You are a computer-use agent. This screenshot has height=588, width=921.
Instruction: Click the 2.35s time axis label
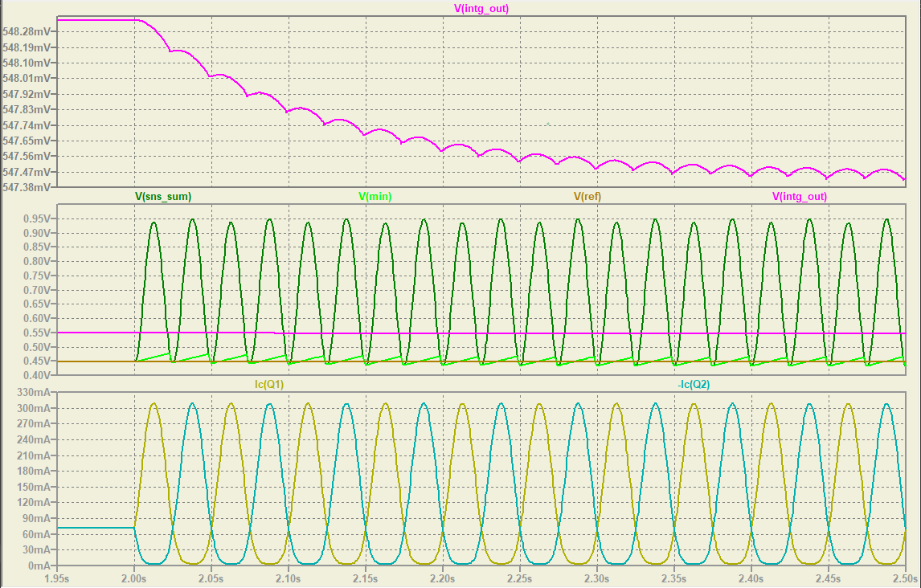(x=674, y=578)
